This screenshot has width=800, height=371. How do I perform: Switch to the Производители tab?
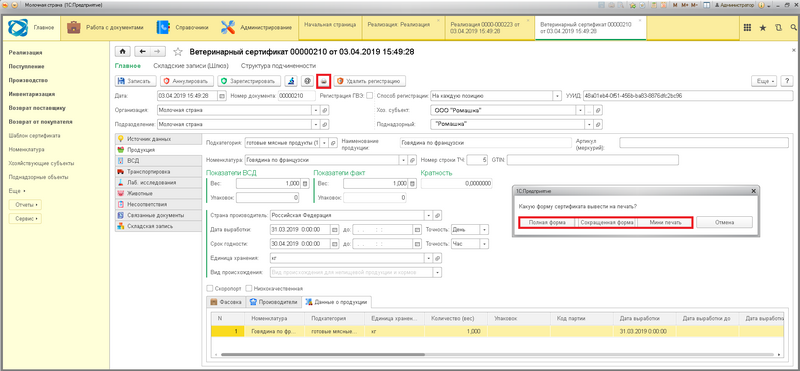273,302
